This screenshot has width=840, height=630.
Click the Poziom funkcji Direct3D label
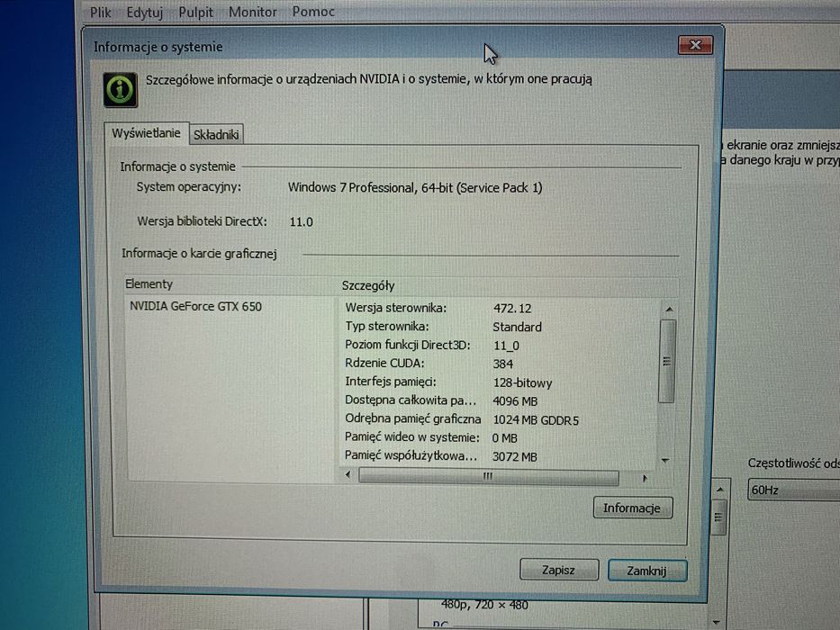point(408,345)
